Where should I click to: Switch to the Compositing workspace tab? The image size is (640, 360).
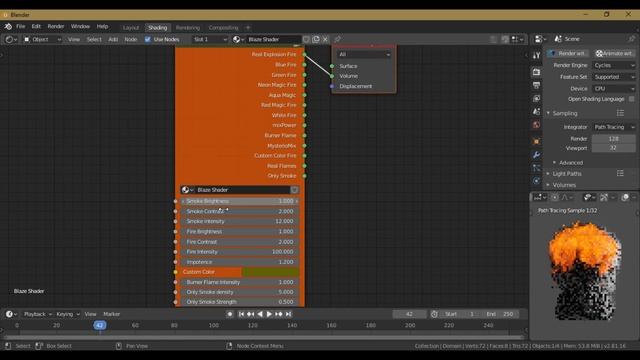[x=223, y=28]
